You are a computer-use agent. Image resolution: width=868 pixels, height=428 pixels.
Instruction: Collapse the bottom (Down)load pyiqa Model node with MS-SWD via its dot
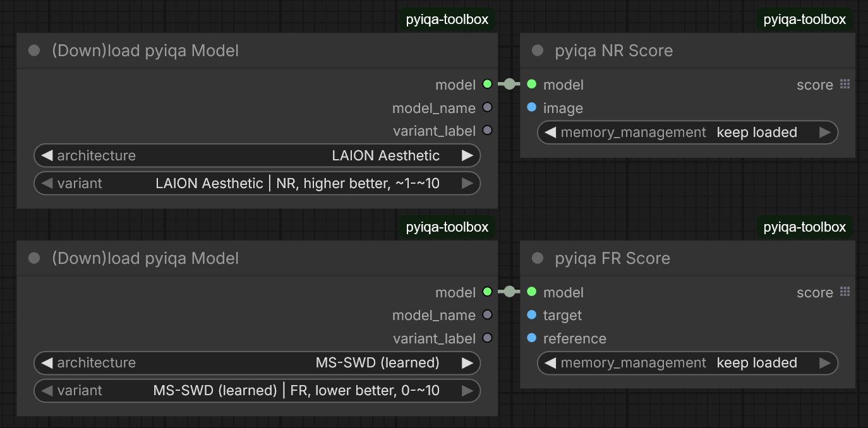(34, 258)
